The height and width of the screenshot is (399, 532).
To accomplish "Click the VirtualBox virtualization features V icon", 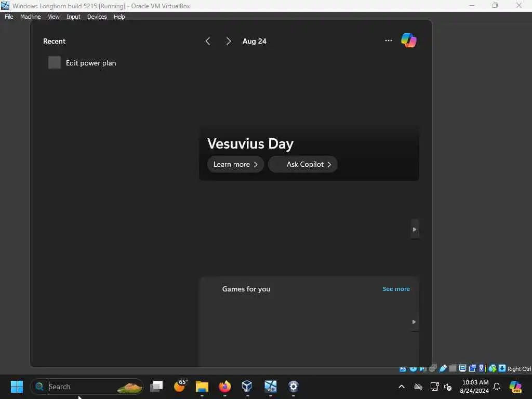I will coord(482,368).
